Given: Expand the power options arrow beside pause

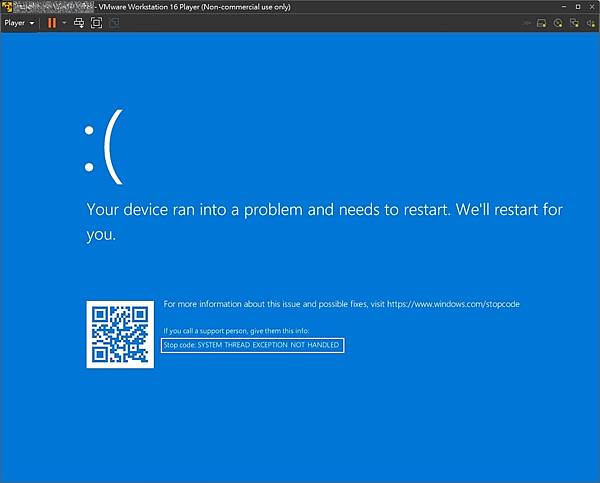Looking at the screenshot, I should pos(64,23).
